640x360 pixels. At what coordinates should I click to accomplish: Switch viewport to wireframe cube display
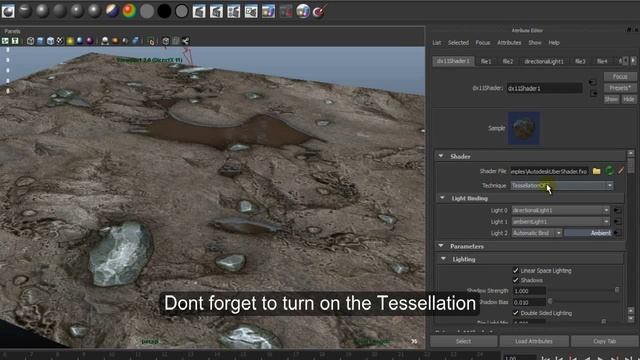point(30,41)
